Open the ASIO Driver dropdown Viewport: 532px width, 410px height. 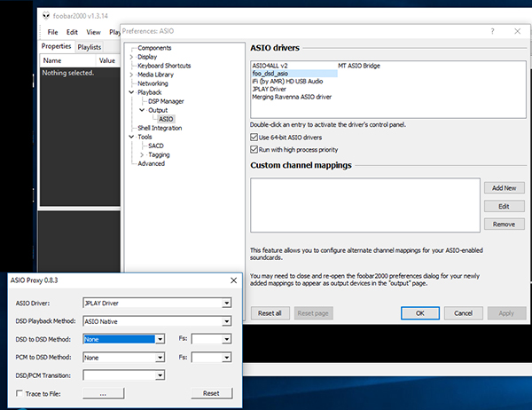coord(227,303)
